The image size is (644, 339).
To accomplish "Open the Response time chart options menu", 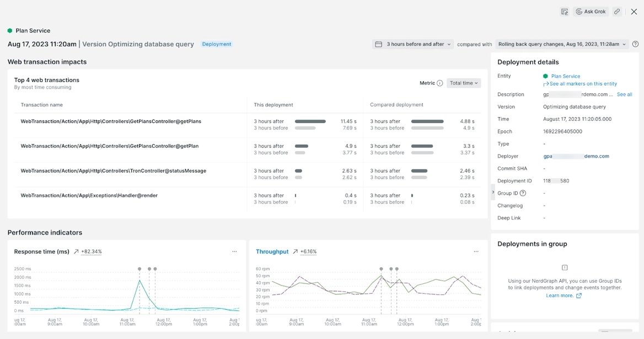I will [234, 251].
